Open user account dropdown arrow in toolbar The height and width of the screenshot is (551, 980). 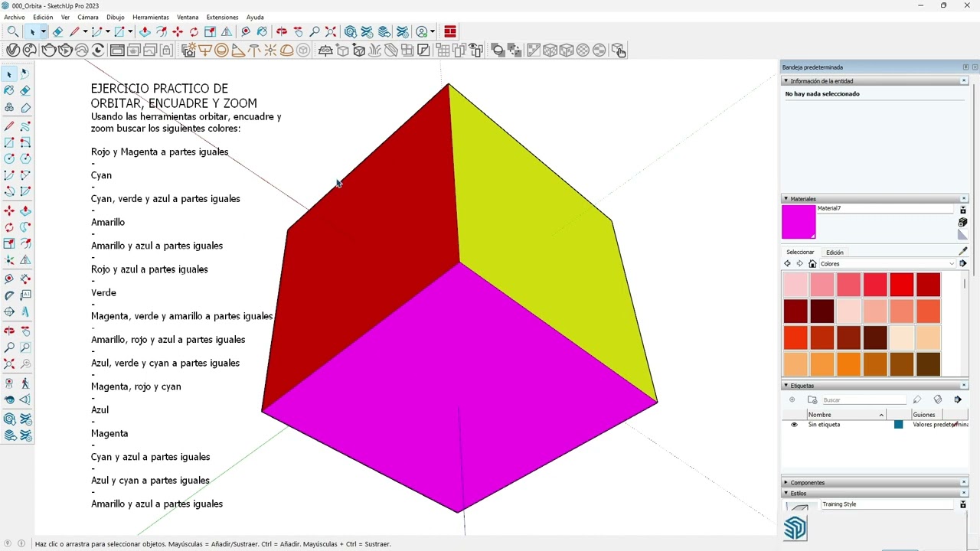(x=433, y=31)
